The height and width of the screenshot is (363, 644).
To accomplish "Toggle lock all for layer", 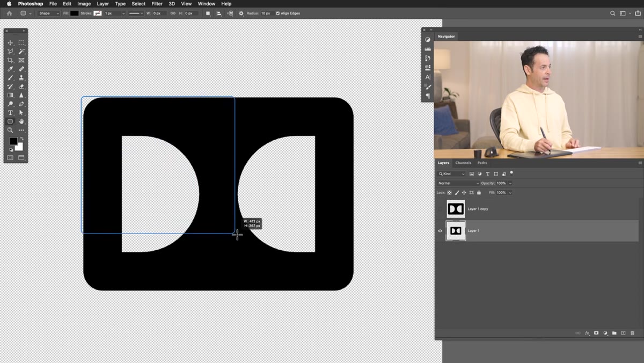I will point(479,192).
